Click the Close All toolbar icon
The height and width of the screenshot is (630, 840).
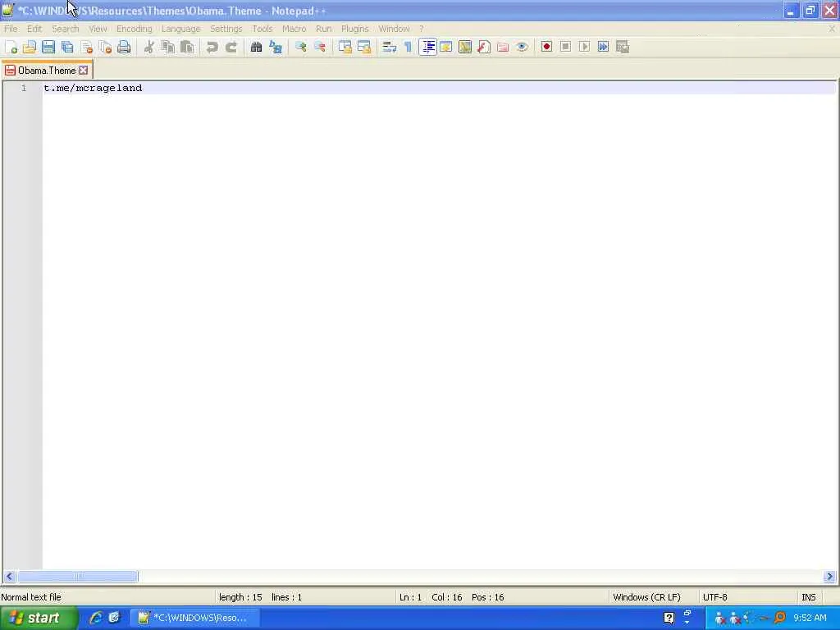[105, 47]
